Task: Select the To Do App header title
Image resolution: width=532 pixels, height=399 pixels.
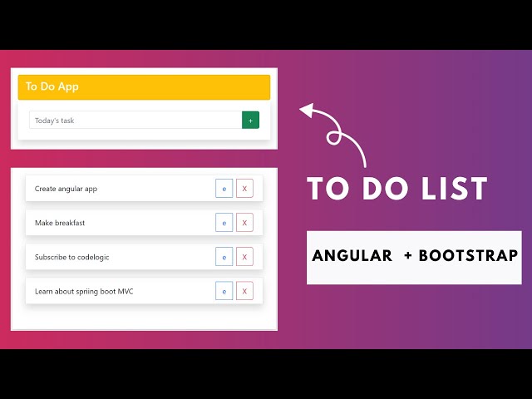Action: point(52,86)
